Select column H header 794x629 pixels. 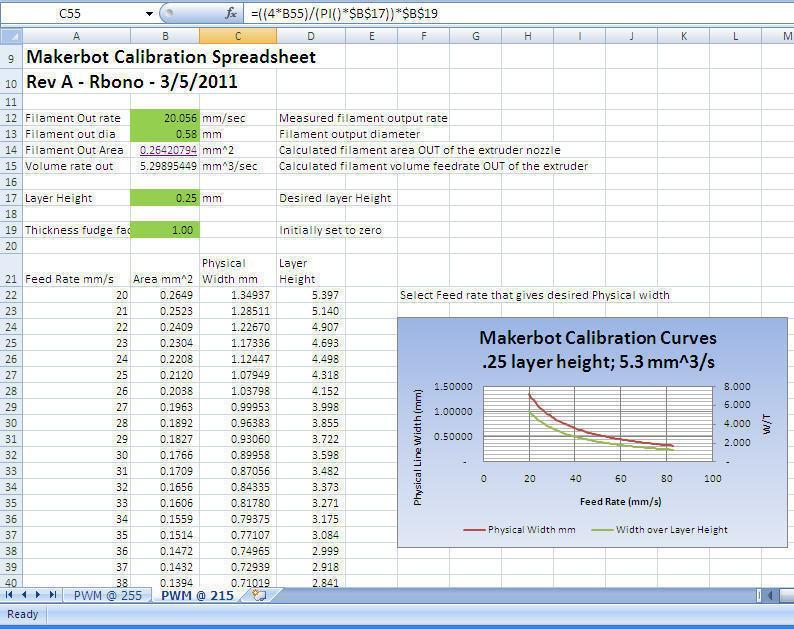tap(528, 36)
